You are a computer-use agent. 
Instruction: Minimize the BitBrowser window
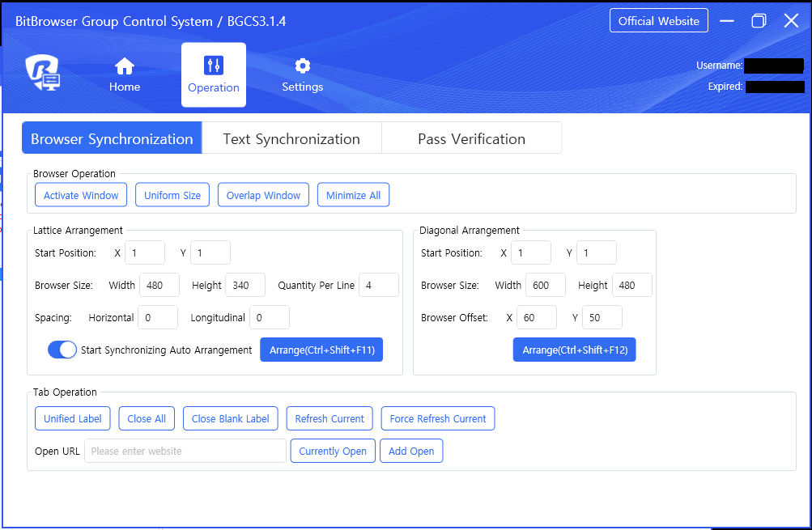coord(727,21)
